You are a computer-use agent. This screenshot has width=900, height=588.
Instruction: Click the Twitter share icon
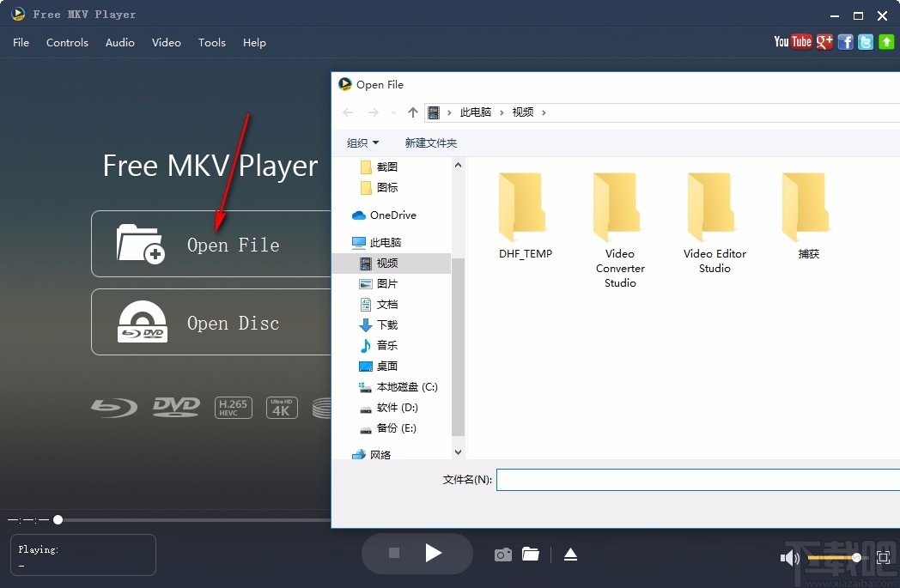[x=866, y=42]
